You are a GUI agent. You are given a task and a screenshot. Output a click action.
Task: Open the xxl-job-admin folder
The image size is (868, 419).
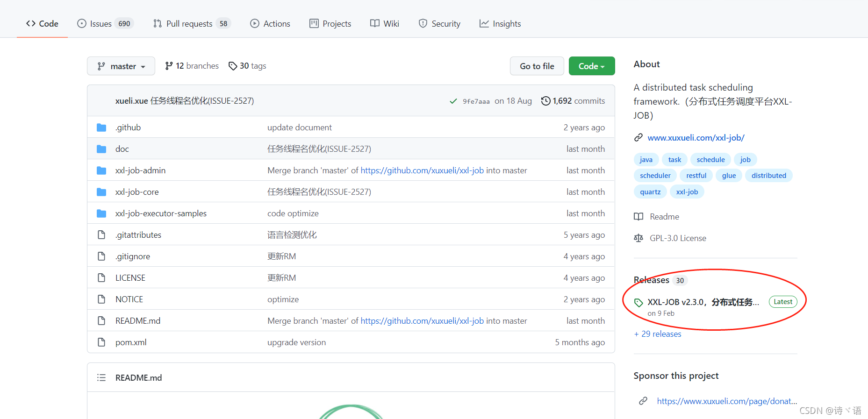[141, 170]
